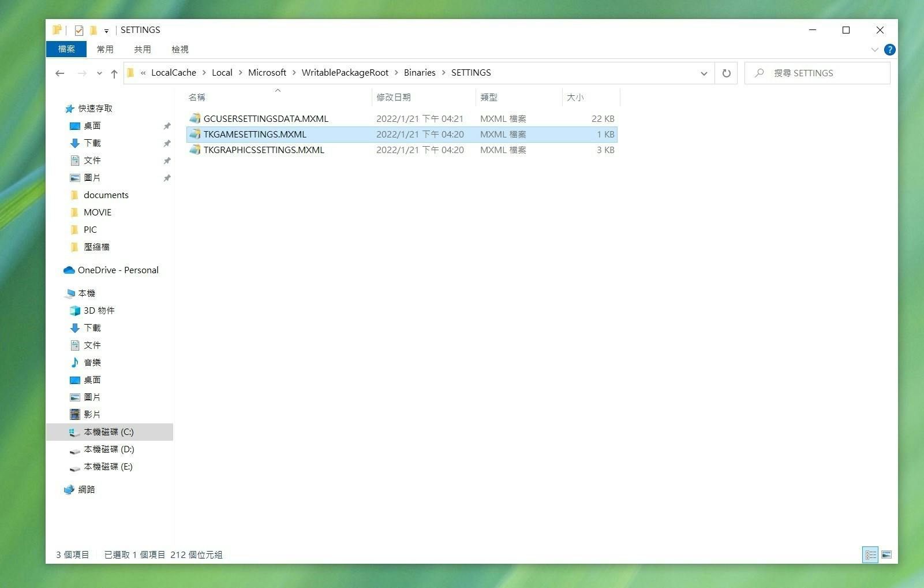Navigate to WritablePackageRoot in breadcrumb
Image resolution: width=924 pixels, height=588 pixels.
345,73
